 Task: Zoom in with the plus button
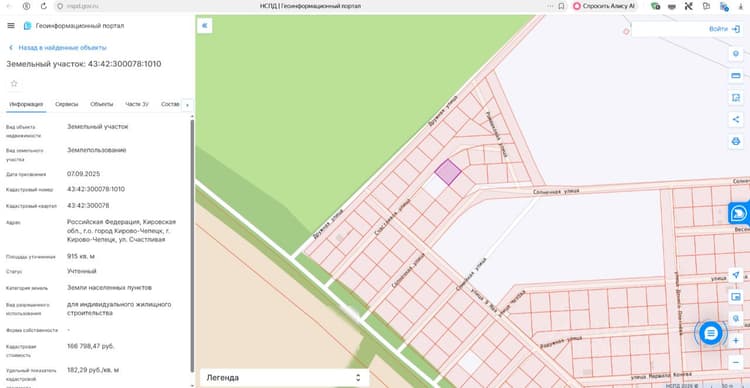736,340
